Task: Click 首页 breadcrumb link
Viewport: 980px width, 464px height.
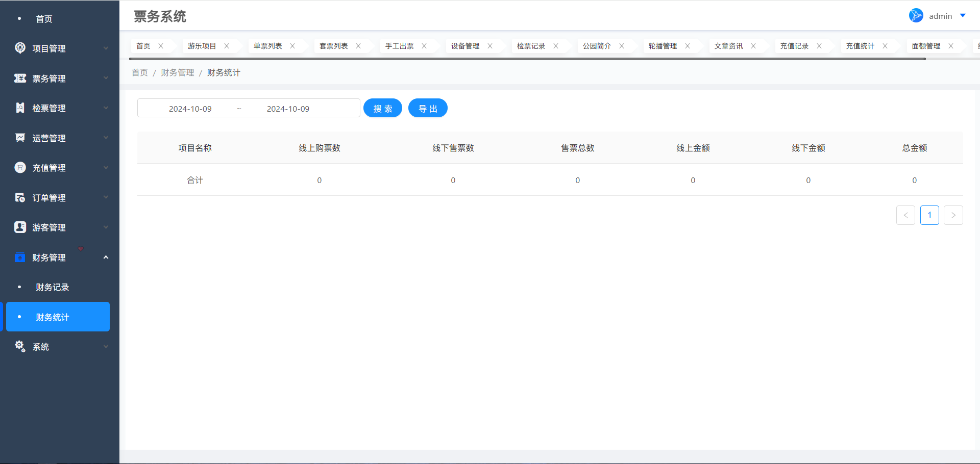Action: (x=140, y=72)
